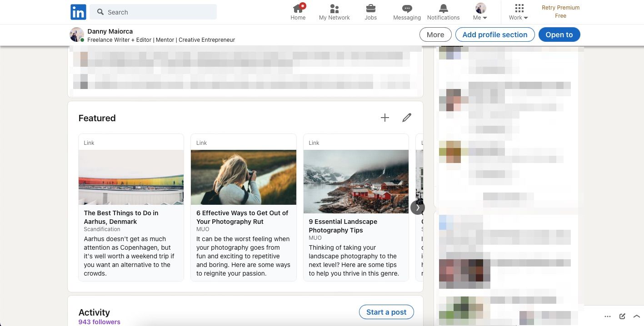Collapse the messaging panel chevron
The width and height of the screenshot is (644, 326).
point(637,316)
